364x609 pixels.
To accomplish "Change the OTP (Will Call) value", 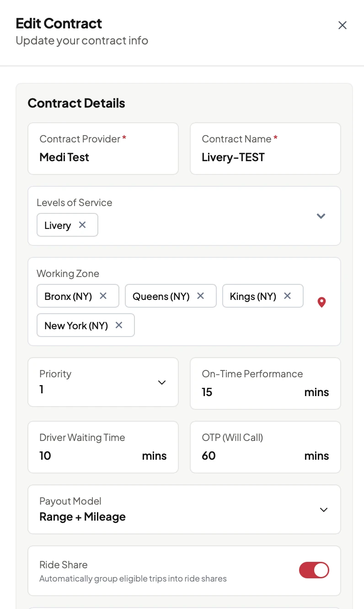I will [x=265, y=447].
